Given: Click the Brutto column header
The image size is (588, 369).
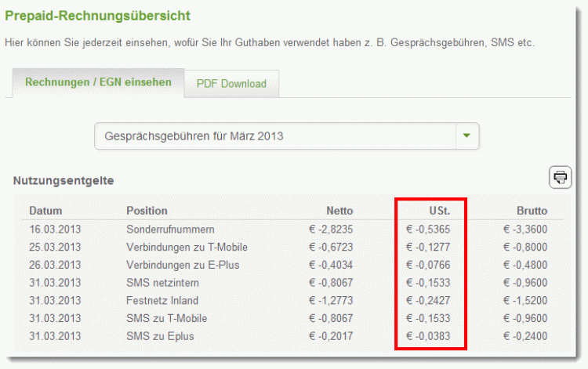Looking at the screenshot, I should [532, 211].
